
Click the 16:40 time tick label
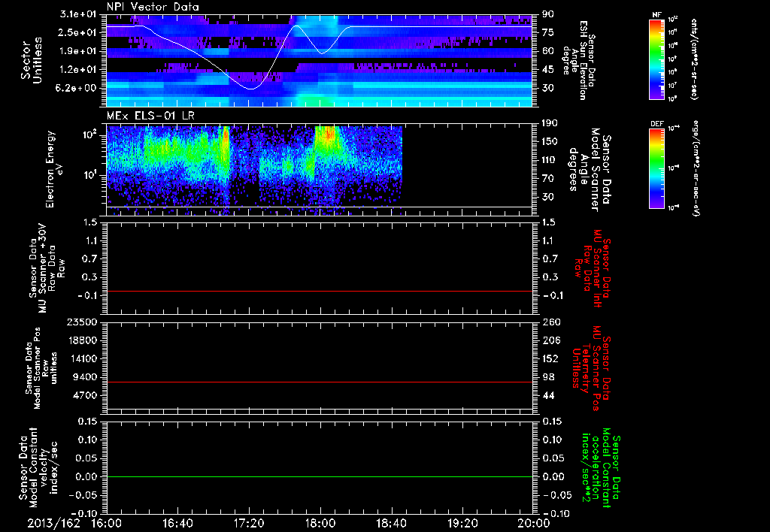[177, 523]
